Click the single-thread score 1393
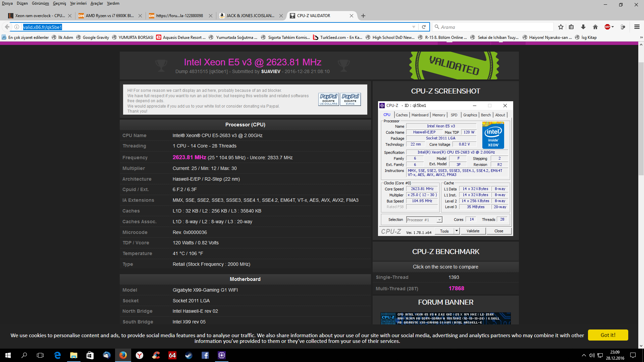This screenshot has width=644, height=362. (x=454, y=278)
